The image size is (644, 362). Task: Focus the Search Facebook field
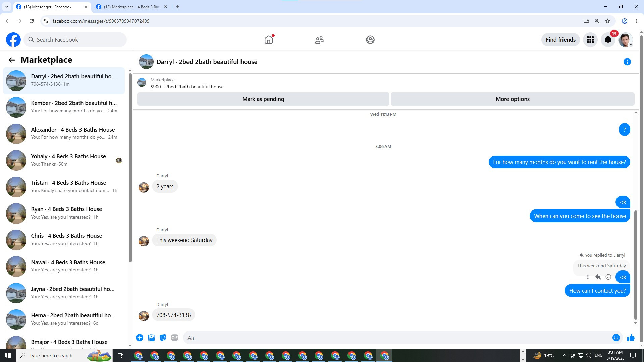tap(75, 40)
